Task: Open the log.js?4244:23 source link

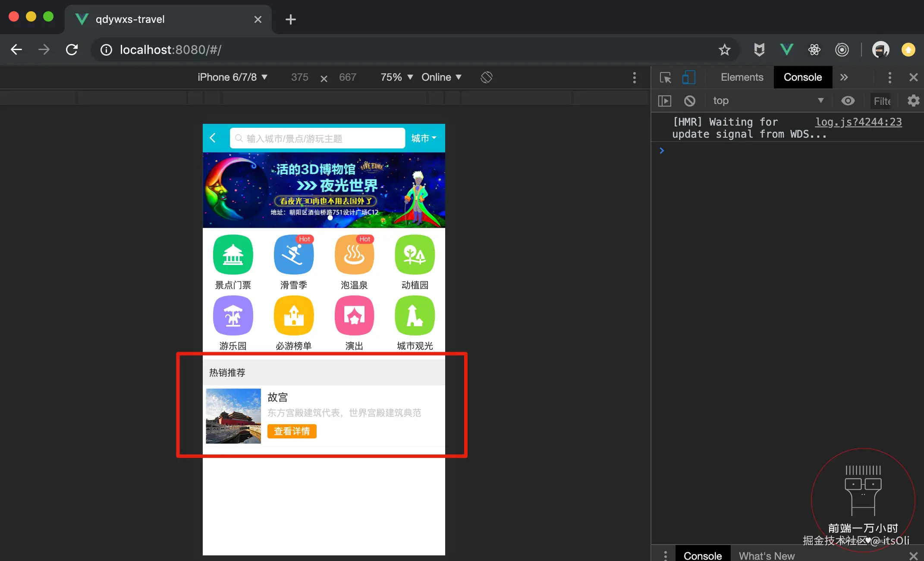Action: click(858, 122)
